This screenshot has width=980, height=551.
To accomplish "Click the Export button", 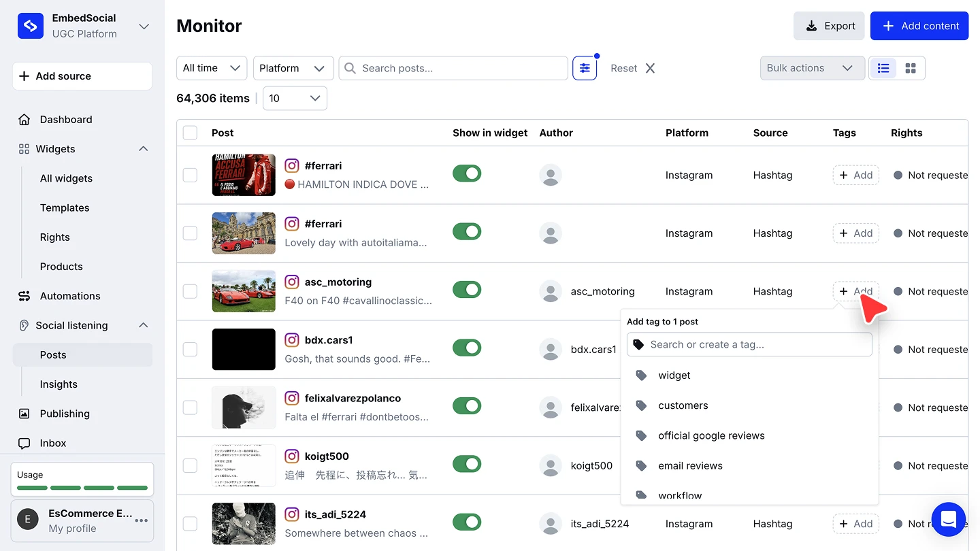I will (829, 26).
